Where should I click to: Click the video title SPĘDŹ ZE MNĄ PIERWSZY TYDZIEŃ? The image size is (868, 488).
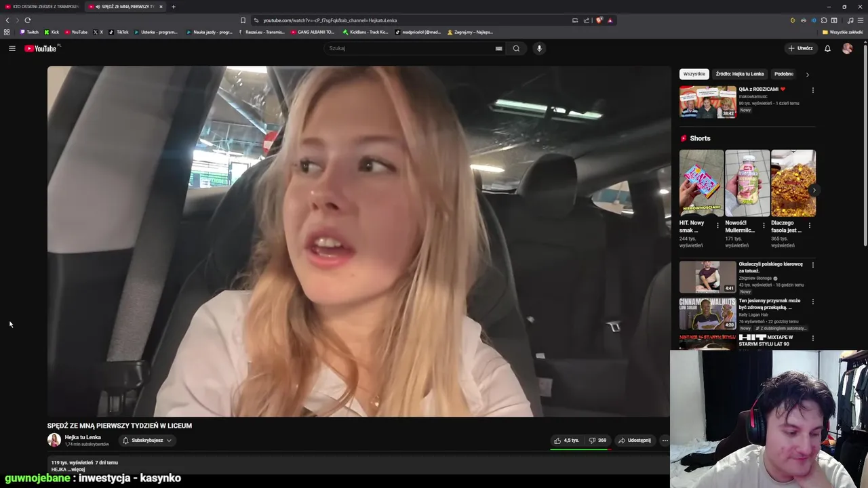(x=119, y=426)
